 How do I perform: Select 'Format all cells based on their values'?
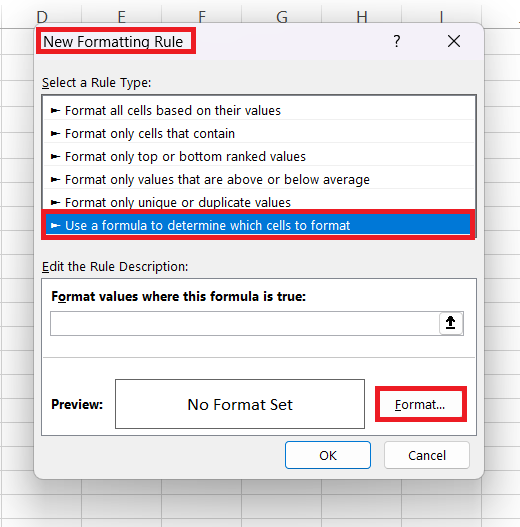pos(258,110)
